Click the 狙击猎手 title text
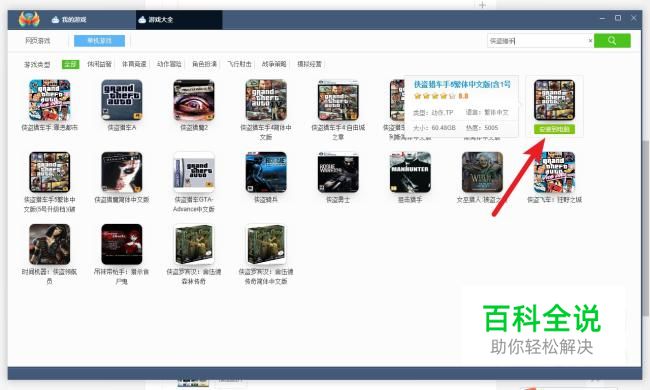Screen dimensions: 650x390 pyautogui.click(x=410, y=200)
